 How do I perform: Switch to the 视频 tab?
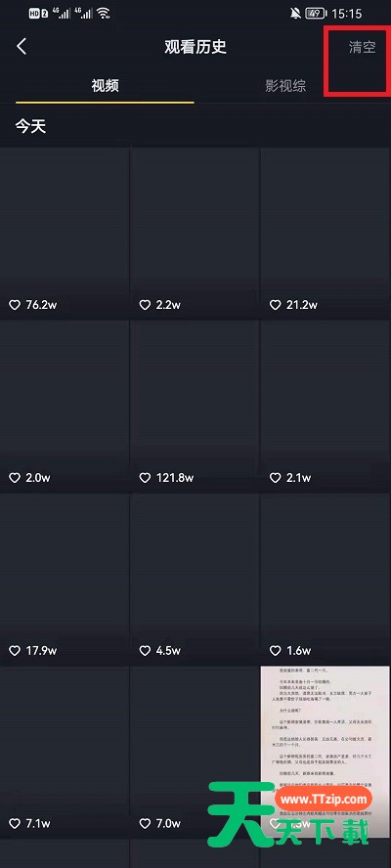click(x=106, y=86)
